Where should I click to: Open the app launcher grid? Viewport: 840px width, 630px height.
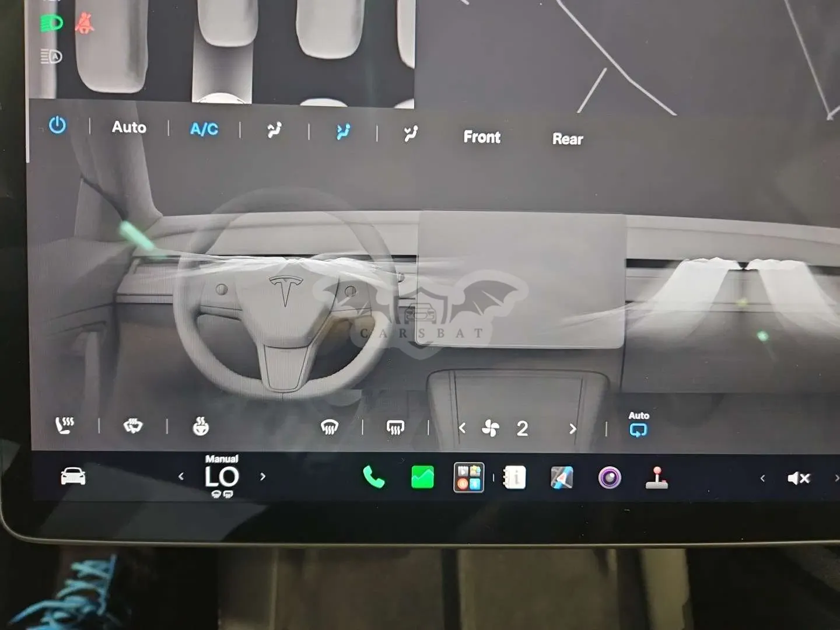(x=469, y=477)
